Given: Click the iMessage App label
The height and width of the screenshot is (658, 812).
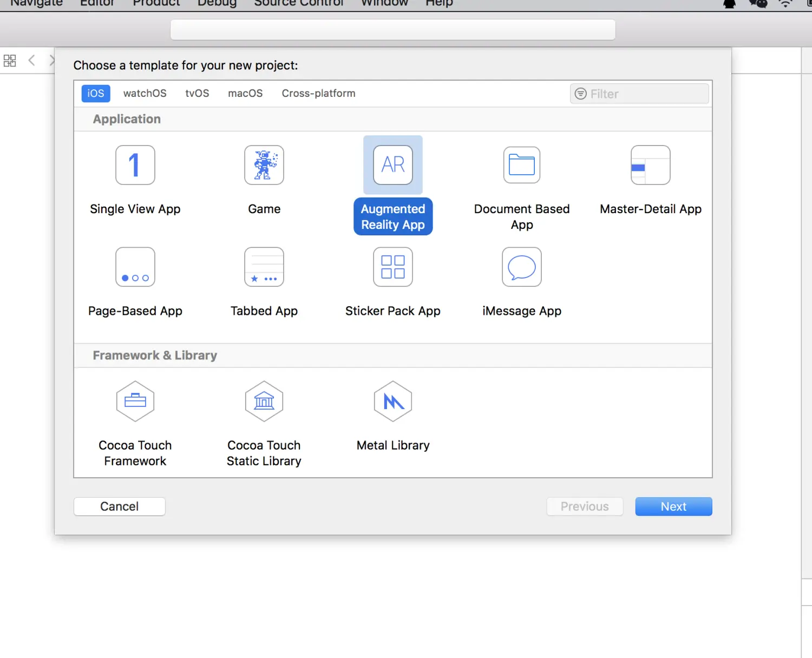Looking at the screenshot, I should point(522,311).
